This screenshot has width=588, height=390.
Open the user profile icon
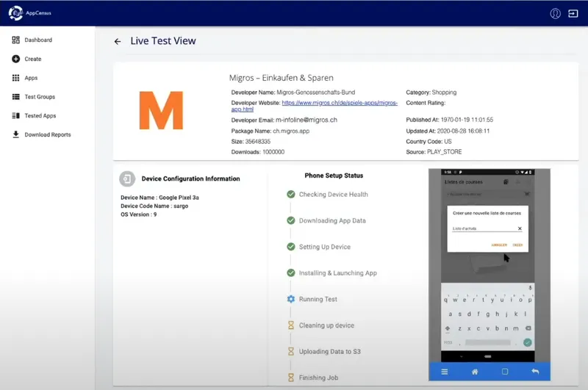tap(555, 13)
